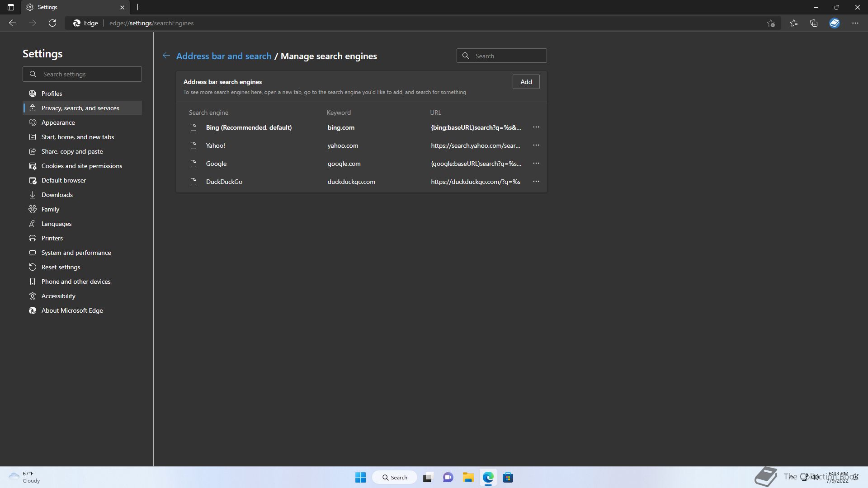Open Profiles settings section

tap(82, 94)
